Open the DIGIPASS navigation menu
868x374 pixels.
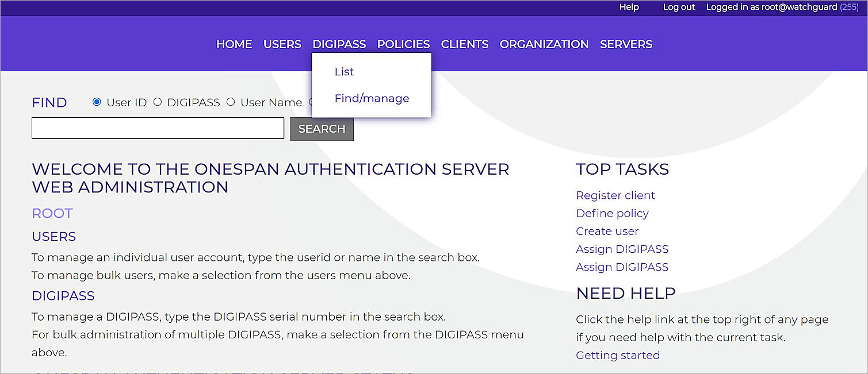339,44
